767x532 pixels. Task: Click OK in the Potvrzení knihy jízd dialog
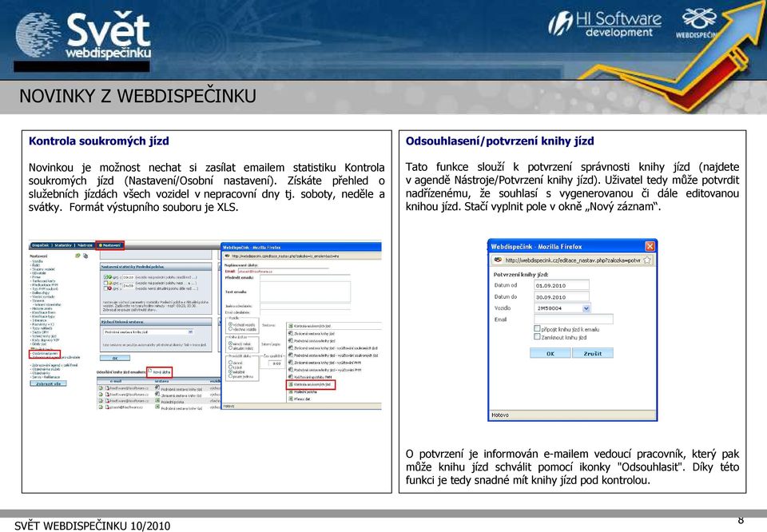(x=550, y=353)
